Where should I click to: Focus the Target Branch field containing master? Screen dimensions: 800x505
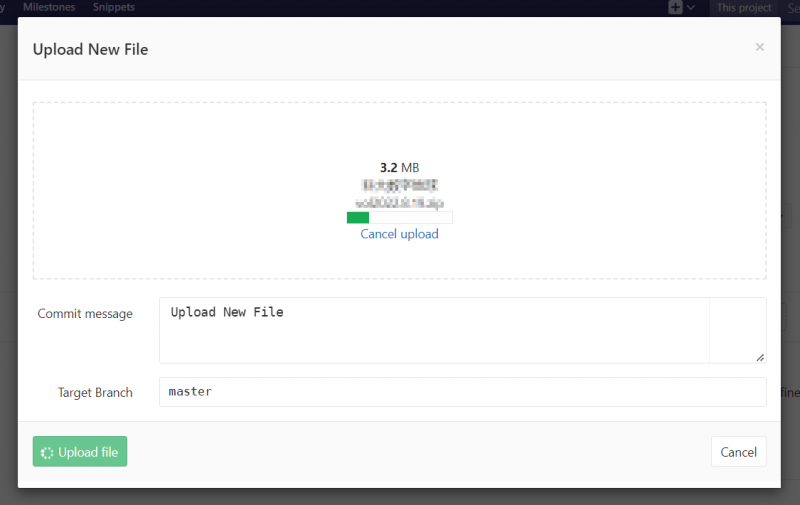point(462,392)
